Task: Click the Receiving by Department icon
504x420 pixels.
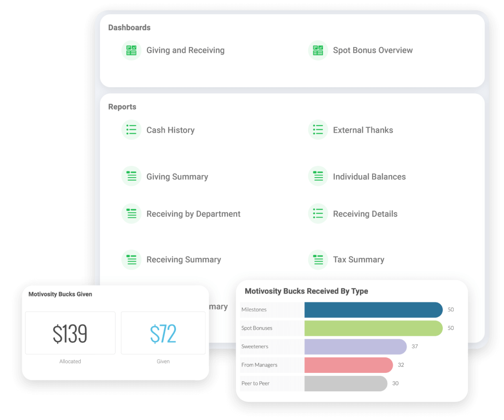Action: (x=131, y=214)
